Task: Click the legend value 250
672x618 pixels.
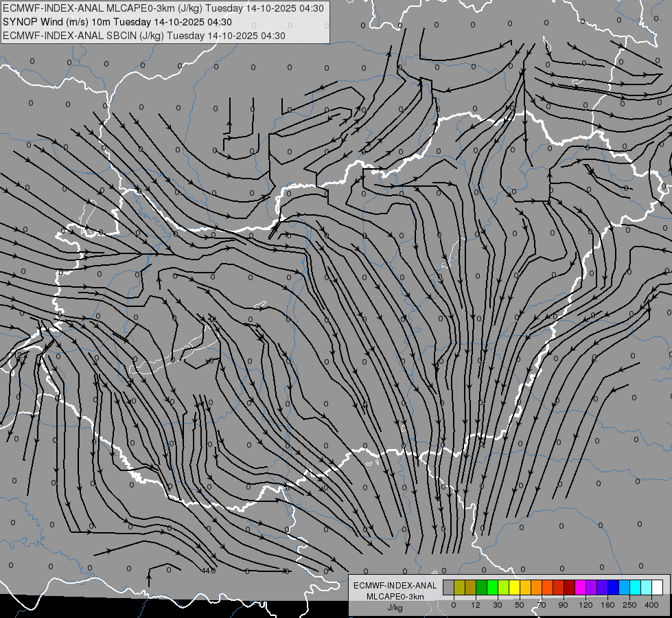Action: pos(629,605)
